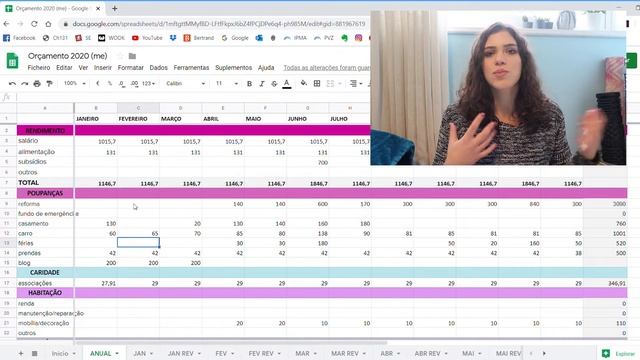Toggle strikethrough formatting
Viewport: 640px width, 360px height.
click(x=274, y=84)
